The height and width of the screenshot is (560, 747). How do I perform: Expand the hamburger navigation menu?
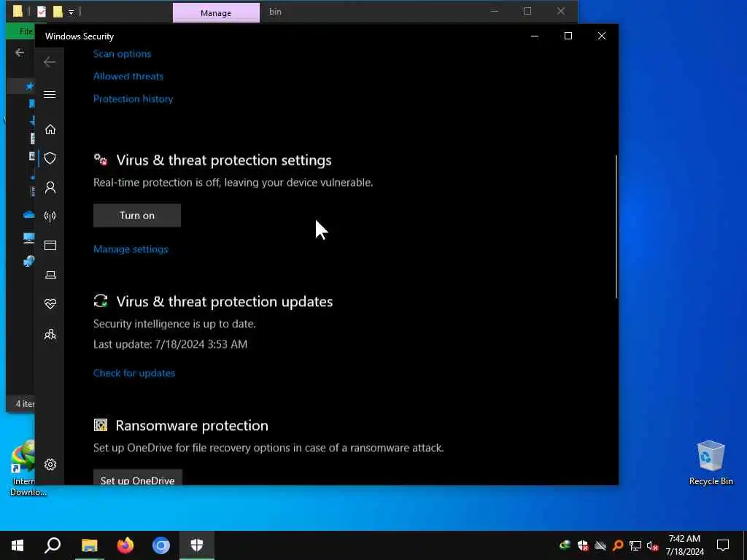[x=50, y=94]
